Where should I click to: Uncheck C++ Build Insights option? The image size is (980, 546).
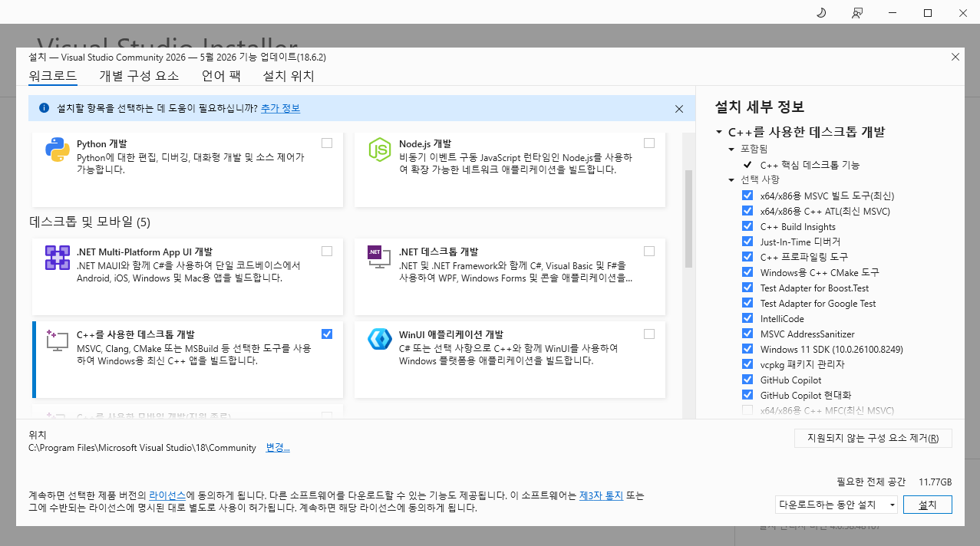(747, 226)
